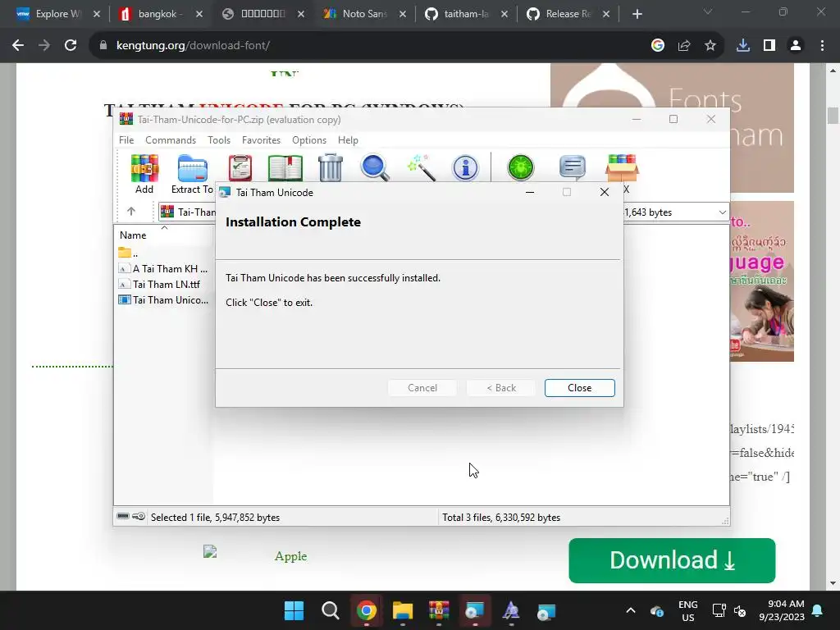The height and width of the screenshot is (630, 840).
Task: Click the key icon in WinRAR status bar
Action: [138, 517]
